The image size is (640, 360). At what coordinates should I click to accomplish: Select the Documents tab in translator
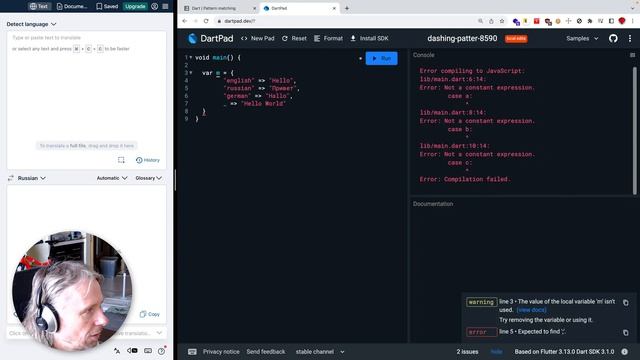72,6
